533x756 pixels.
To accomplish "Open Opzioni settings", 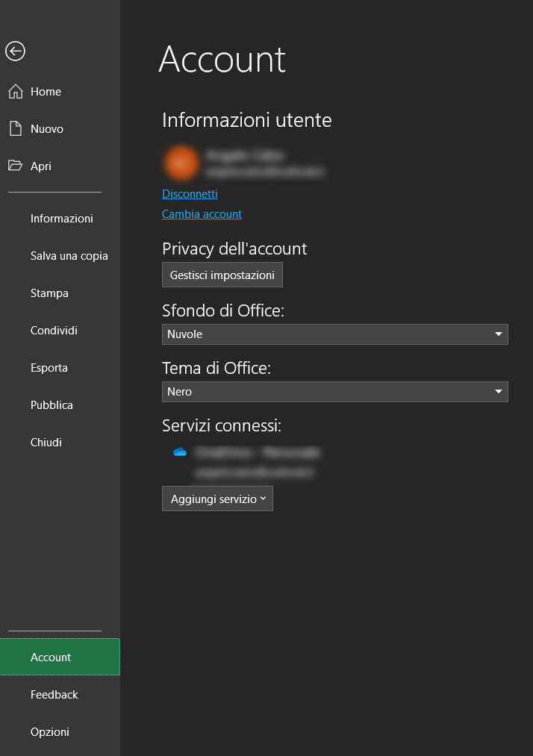I will click(x=50, y=732).
